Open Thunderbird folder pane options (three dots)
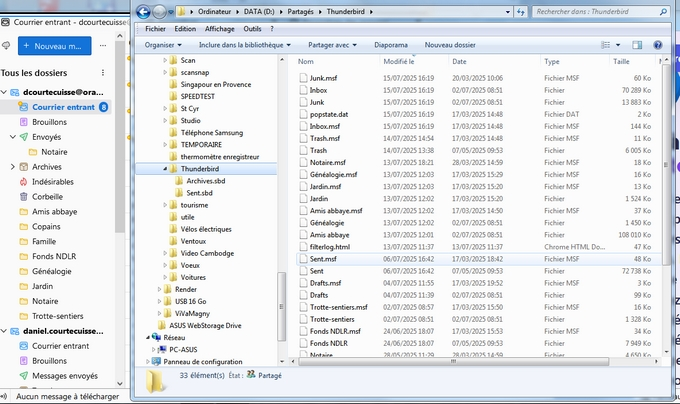The width and height of the screenshot is (680, 404). [x=103, y=73]
